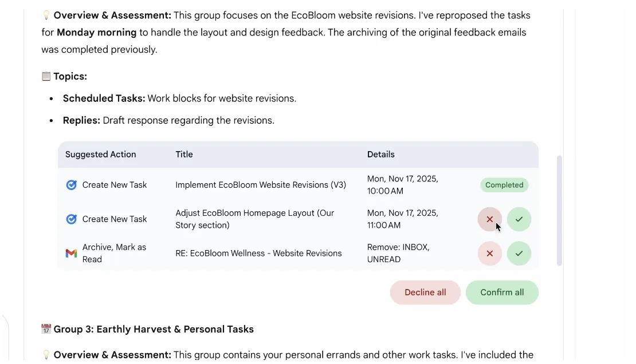Select the Implement EcoBloom Website Revisions (V3) title
Image resolution: width=636 pixels, height=364 pixels.
point(261,185)
